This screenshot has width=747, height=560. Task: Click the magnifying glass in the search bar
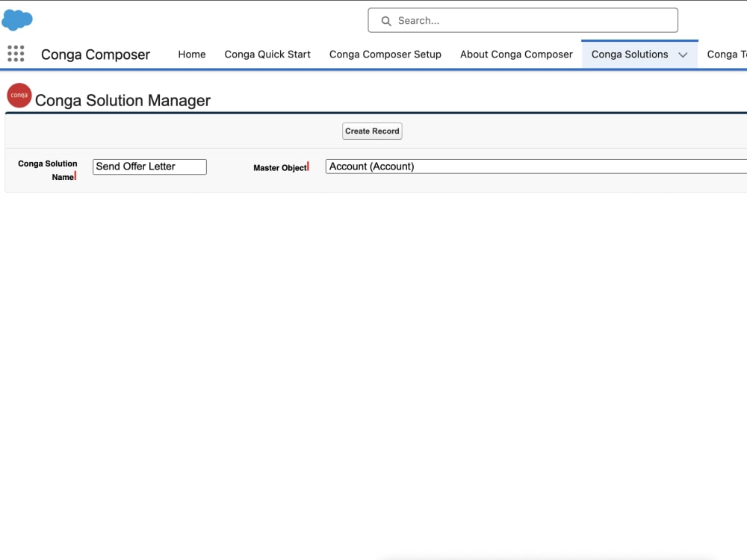pos(385,20)
